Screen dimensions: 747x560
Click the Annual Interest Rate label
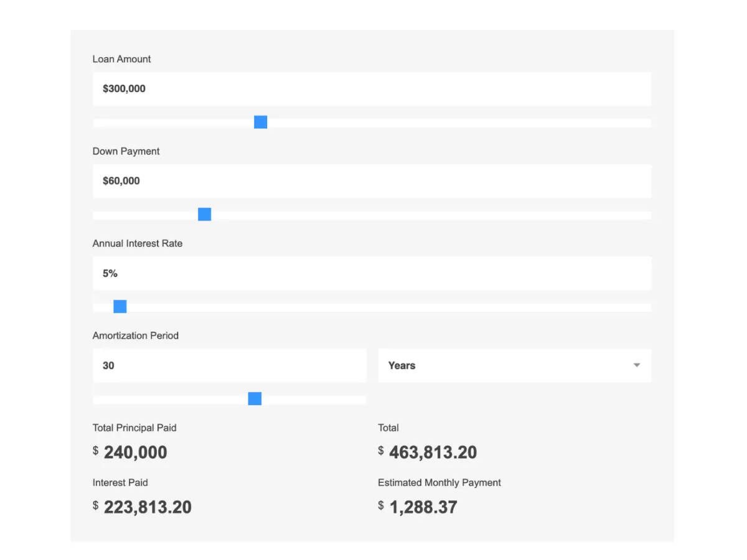pos(138,243)
